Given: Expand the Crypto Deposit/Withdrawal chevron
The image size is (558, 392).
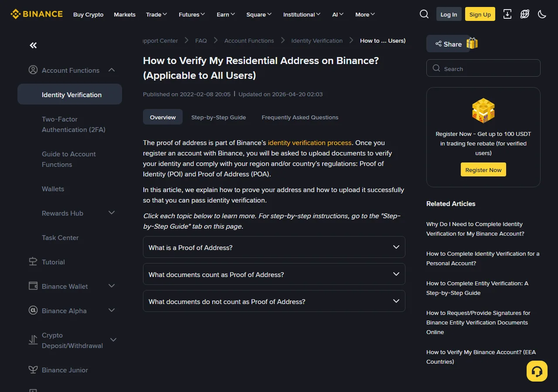Looking at the screenshot, I should (113, 340).
